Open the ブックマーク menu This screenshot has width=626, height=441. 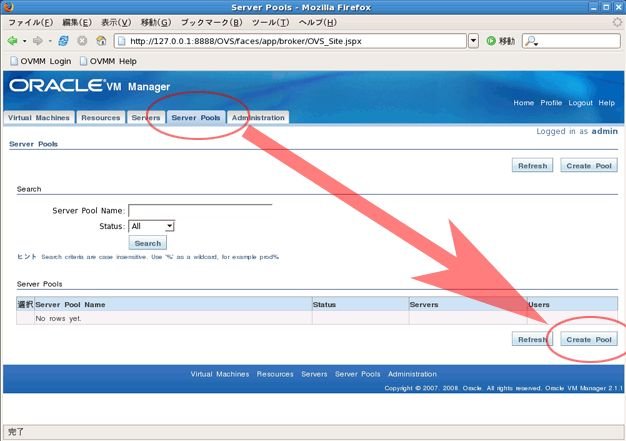click(211, 22)
